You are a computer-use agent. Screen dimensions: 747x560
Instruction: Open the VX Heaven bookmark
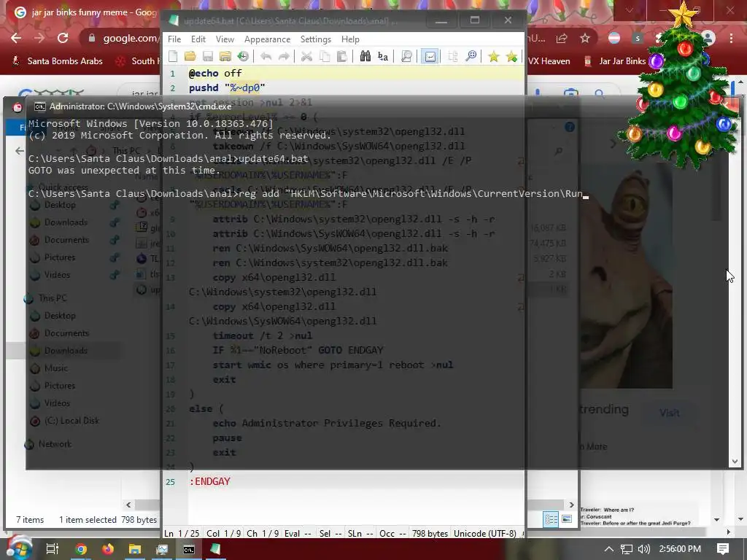point(549,61)
